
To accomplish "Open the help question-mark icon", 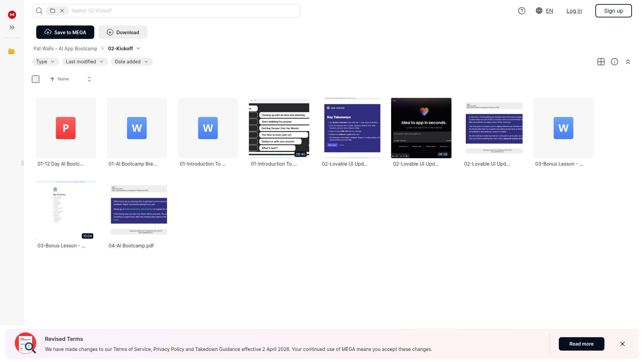I will coord(522,11).
